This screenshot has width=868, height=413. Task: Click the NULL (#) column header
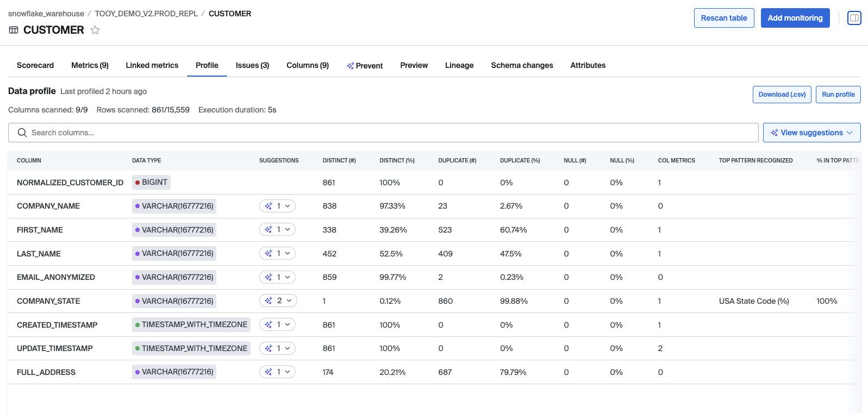tap(575, 161)
